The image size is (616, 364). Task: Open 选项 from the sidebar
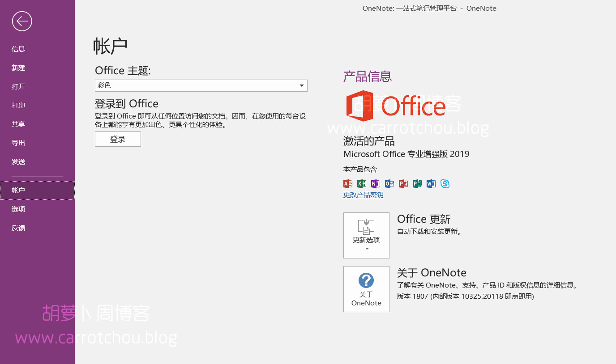pyautogui.click(x=37, y=209)
